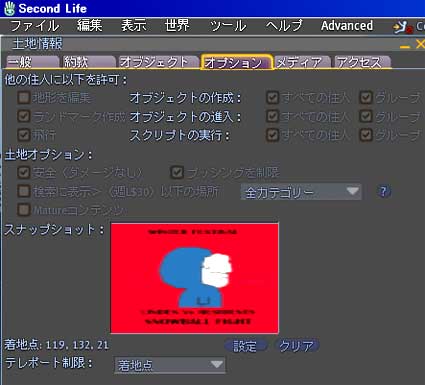
Task: Close the 土地情報 panel
Action: click(x=420, y=44)
